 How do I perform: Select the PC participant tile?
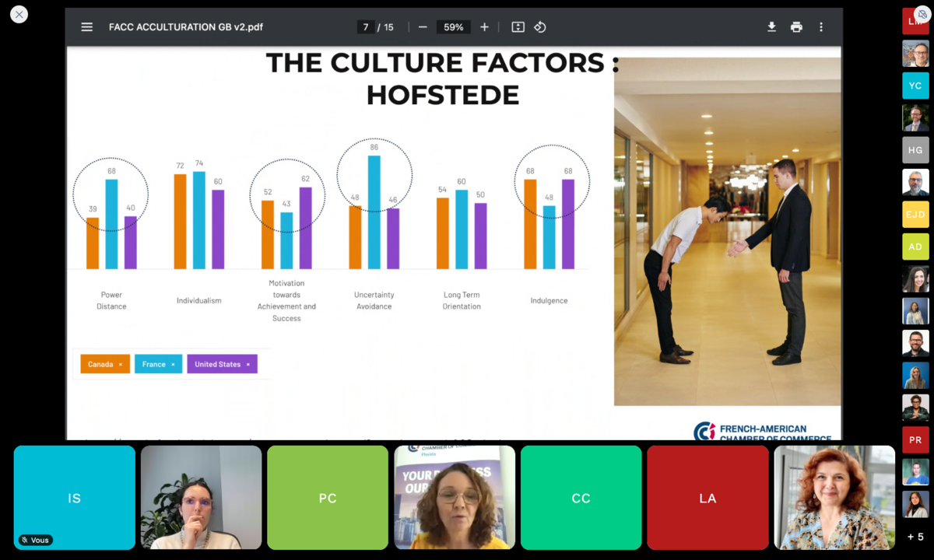click(328, 498)
